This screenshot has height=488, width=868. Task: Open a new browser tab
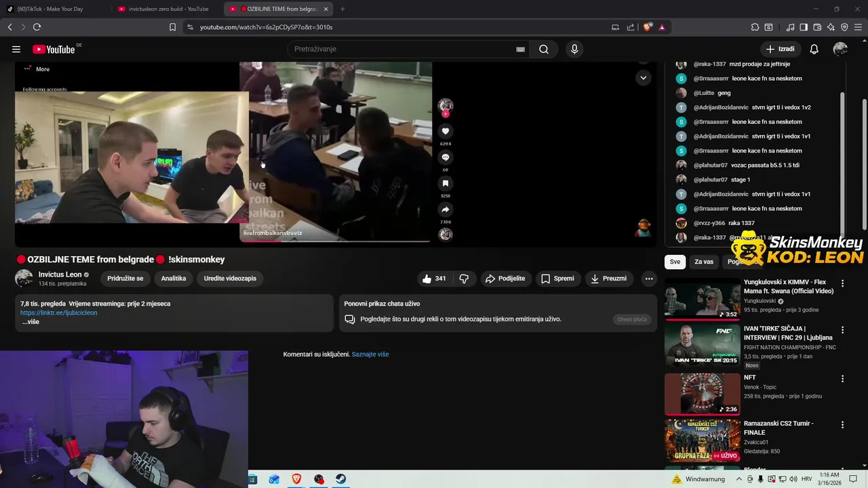pyautogui.click(x=342, y=9)
